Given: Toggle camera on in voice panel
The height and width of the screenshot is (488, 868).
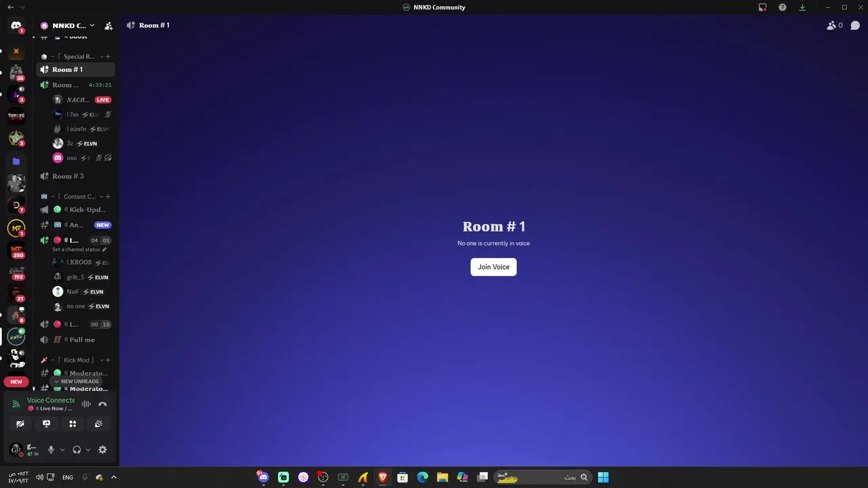Looking at the screenshot, I should click(x=20, y=424).
